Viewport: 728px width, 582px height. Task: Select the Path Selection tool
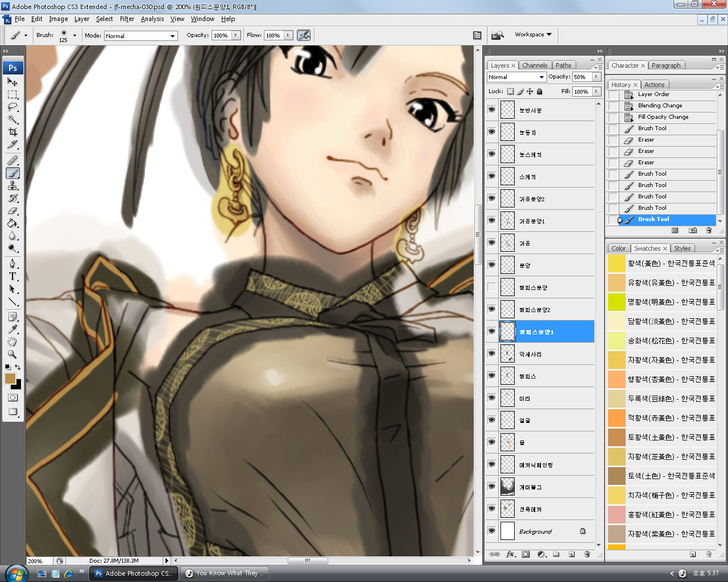click(13, 289)
